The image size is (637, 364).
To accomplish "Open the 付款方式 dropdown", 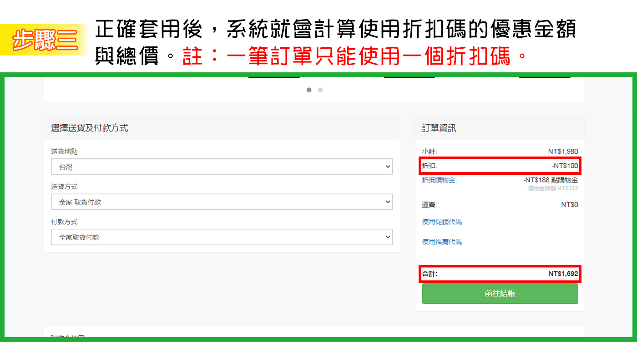I will point(221,237).
